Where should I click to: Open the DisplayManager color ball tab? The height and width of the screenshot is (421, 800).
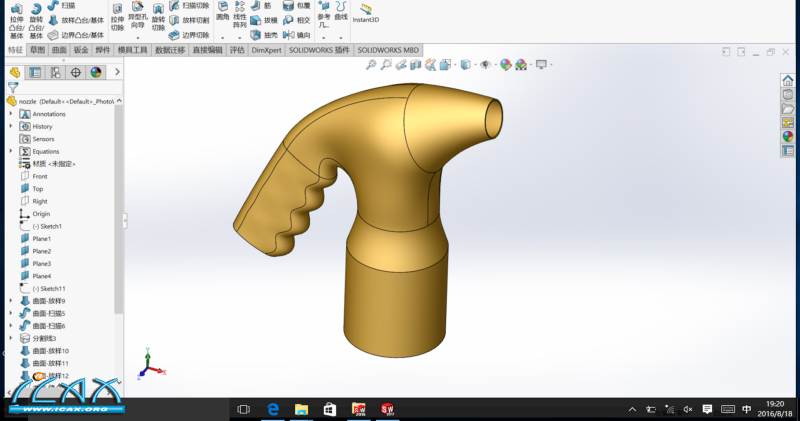tap(96, 72)
